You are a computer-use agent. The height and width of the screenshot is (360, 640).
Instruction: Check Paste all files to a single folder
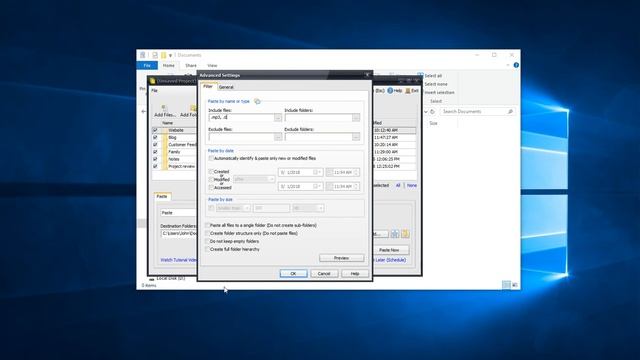(207, 225)
